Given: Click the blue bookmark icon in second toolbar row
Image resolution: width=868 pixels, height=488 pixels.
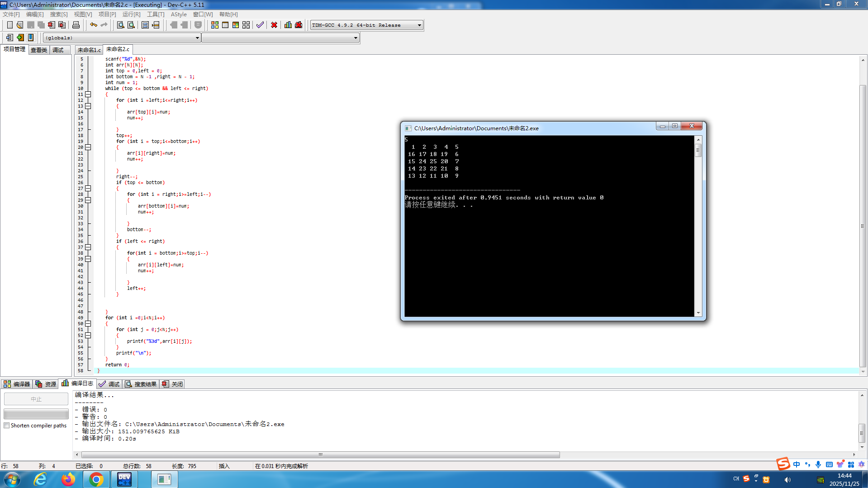Looking at the screenshot, I should 31,38.
